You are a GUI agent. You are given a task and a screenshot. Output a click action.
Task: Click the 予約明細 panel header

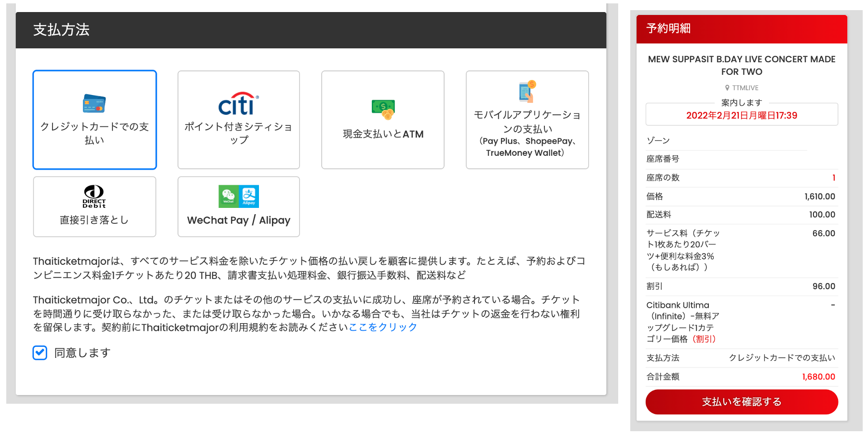click(x=742, y=29)
